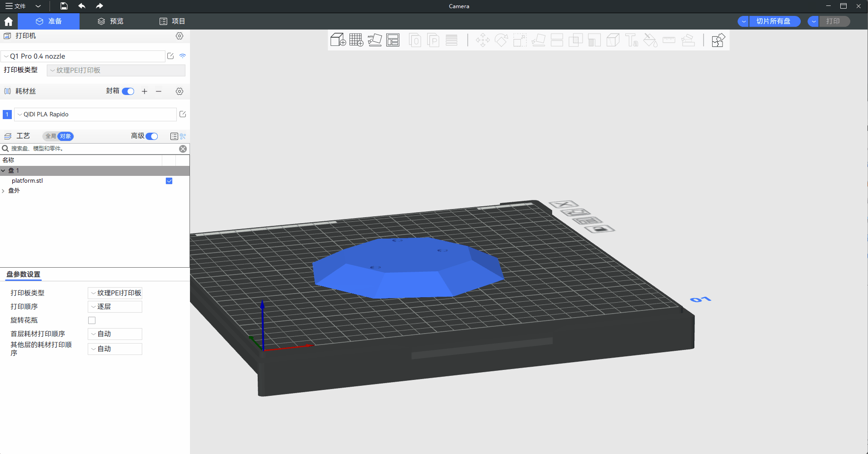
Task: Click the Add model cube icon
Action: click(x=338, y=40)
